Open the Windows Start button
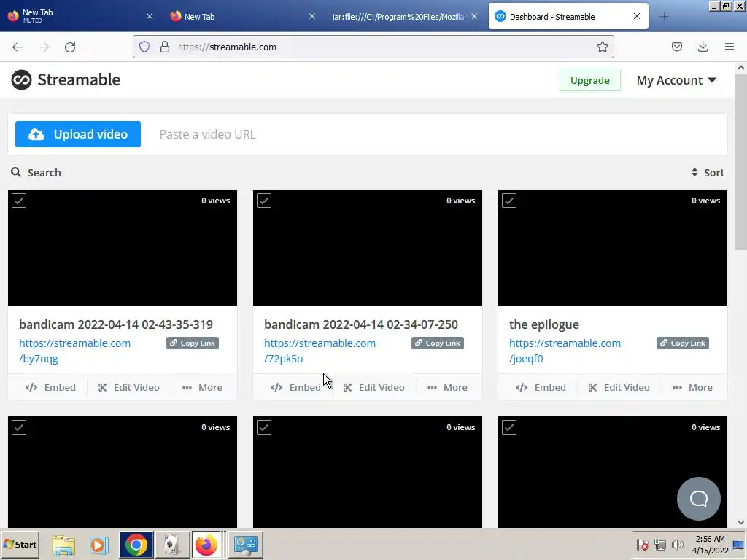 20,544
